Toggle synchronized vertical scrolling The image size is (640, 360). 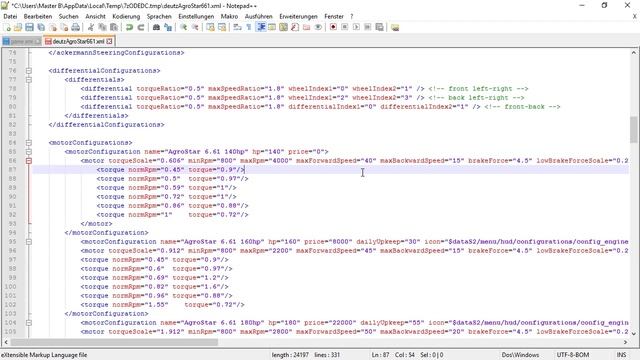[210, 27]
